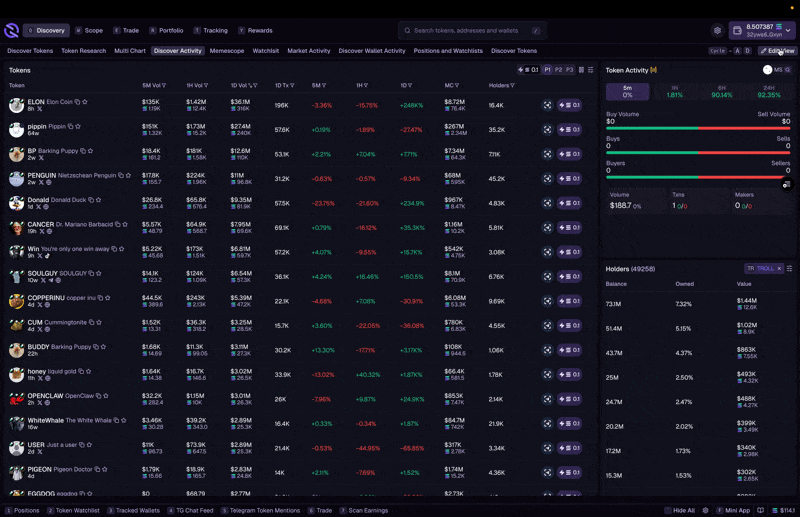This screenshot has height=517, width=800.
Task: Go to Portfolio in the main navigation
Action: point(166,31)
